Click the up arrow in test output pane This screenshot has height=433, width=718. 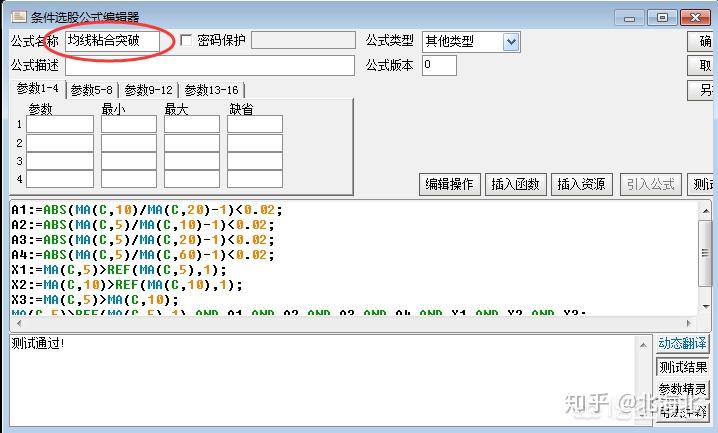(642, 345)
